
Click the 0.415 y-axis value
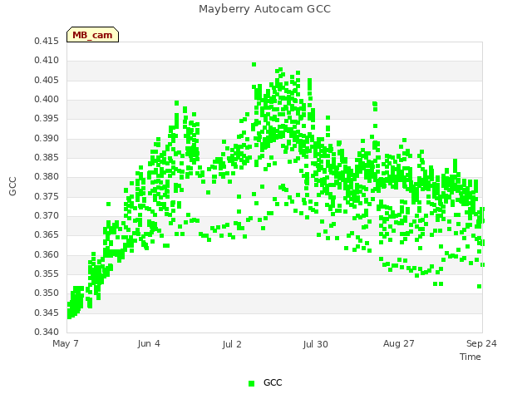[x=47, y=41]
